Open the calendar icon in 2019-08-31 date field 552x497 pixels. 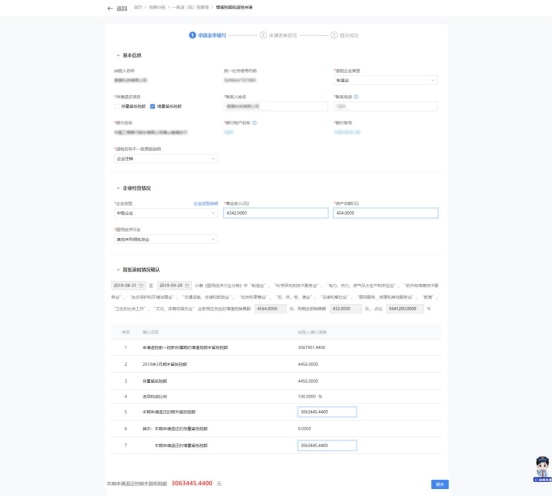click(141, 285)
